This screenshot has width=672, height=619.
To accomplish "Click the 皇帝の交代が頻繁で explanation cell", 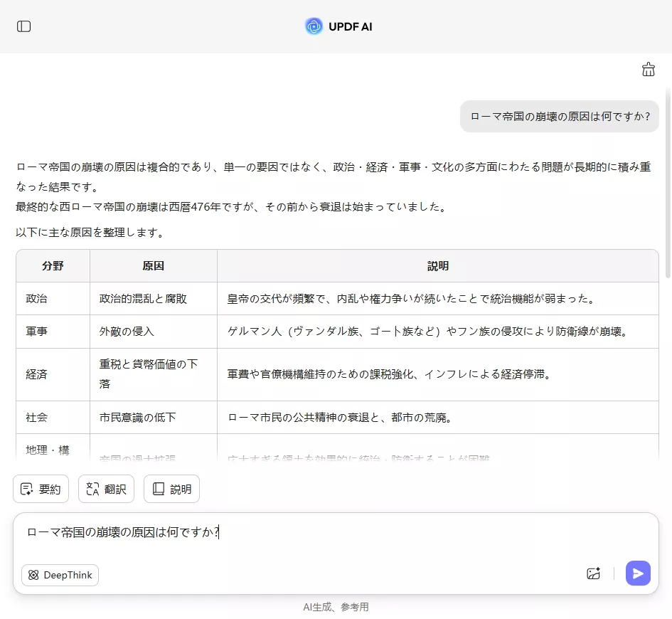I will [437, 298].
